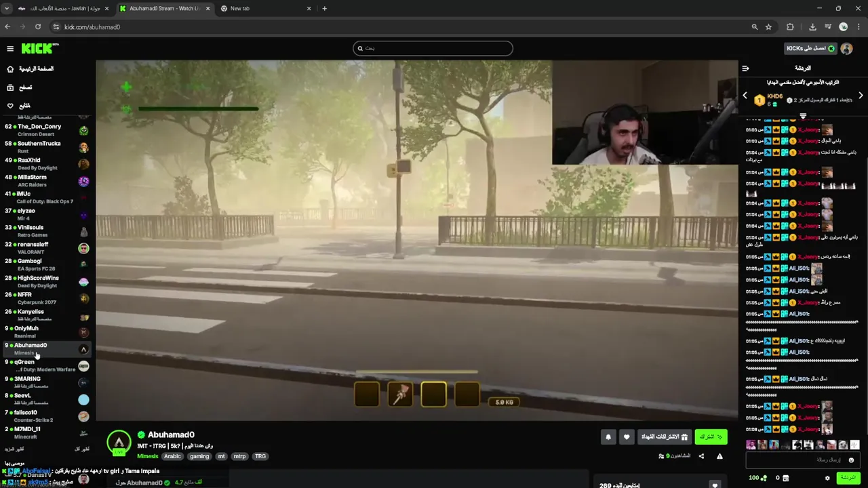
Task: Click the gift subscriptions button
Action: click(x=665, y=437)
